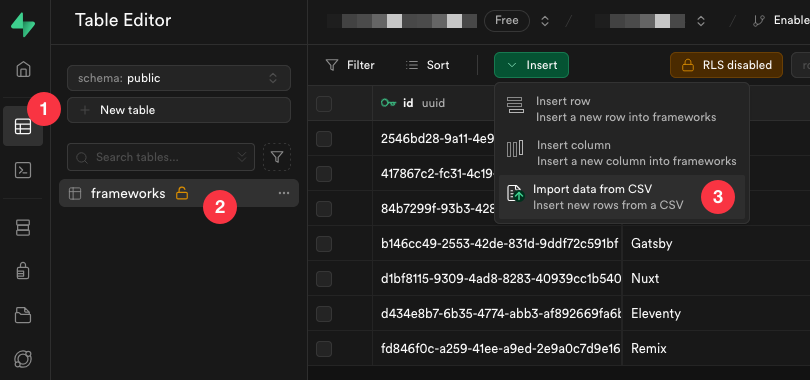Open the SQL Editor terminal icon
Viewport: 810px width, 380px height.
pyautogui.click(x=23, y=170)
